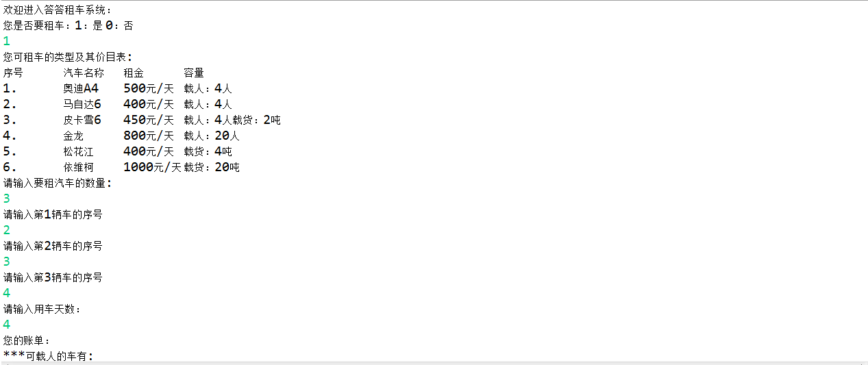The width and height of the screenshot is (868, 365).
Task: Select the 依维柯 car name
Action: click(x=78, y=167)
